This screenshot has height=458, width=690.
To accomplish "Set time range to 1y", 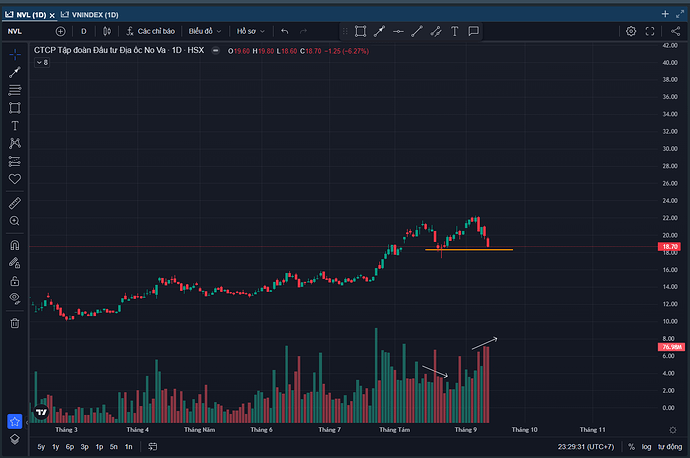I will coord(55,447).
